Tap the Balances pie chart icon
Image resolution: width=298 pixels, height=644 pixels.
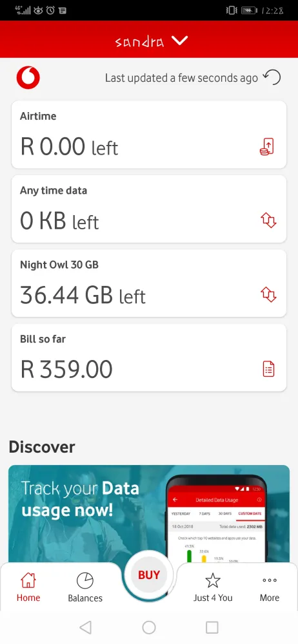coord(85,581)
